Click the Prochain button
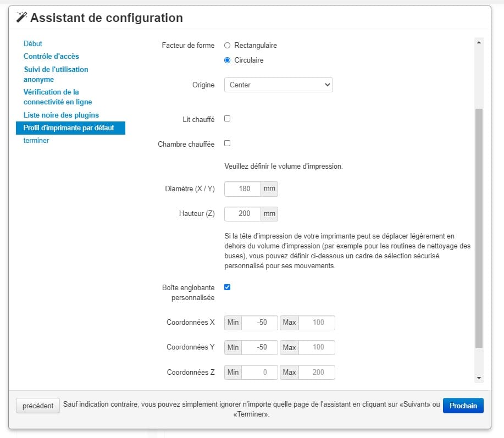This screenshot has height=438, width=504. [463, 406]
